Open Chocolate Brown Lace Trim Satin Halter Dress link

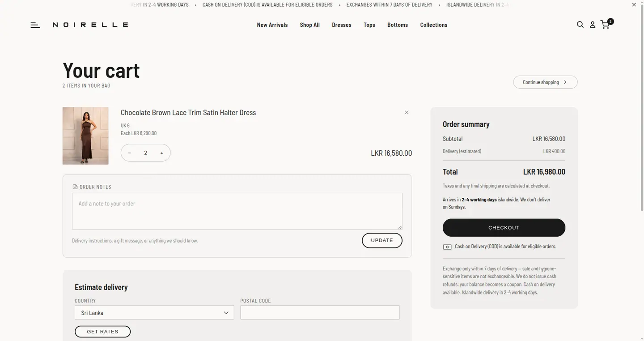[188, 113]
